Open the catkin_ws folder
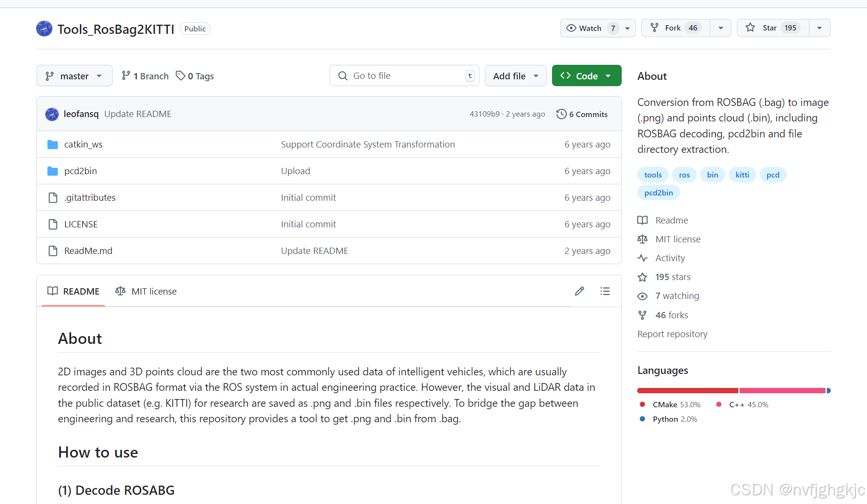The height and width of the screenshot is (504, 867). coord(83,145)
